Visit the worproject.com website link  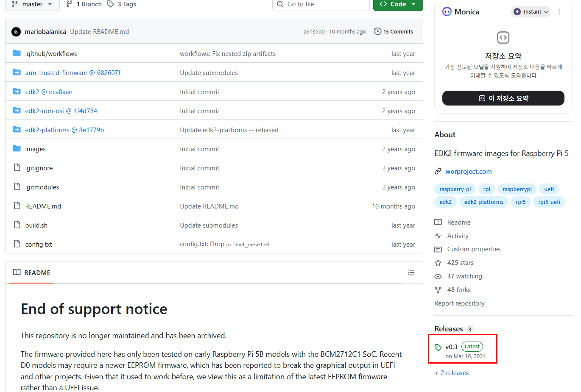pyautogui.click(x=469, y=172)
